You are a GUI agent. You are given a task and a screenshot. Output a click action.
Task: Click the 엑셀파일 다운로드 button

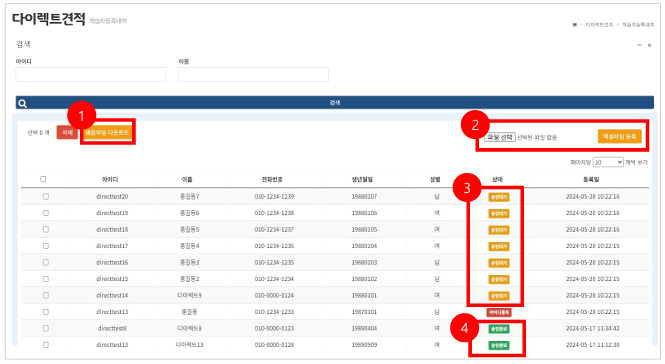point(107,133)
